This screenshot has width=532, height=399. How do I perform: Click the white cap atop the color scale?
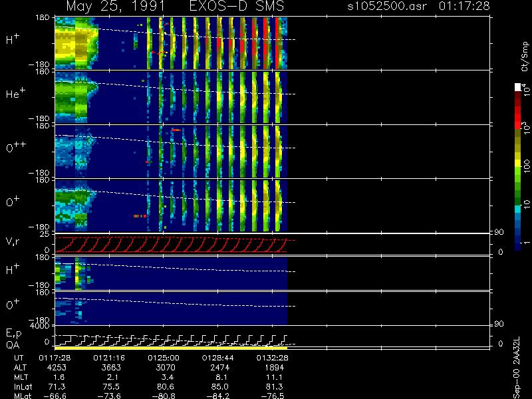(x=518, y=87)
